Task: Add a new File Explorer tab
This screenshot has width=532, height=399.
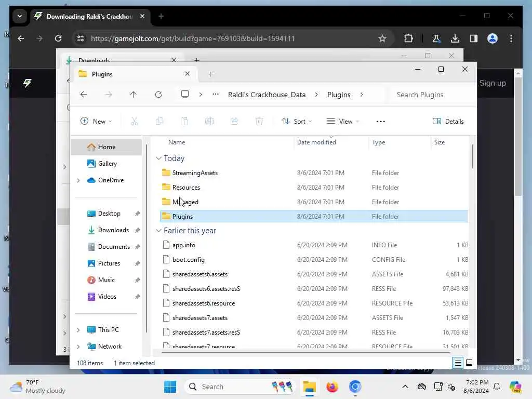Action: pyautogui.click(x=210, y=74)
